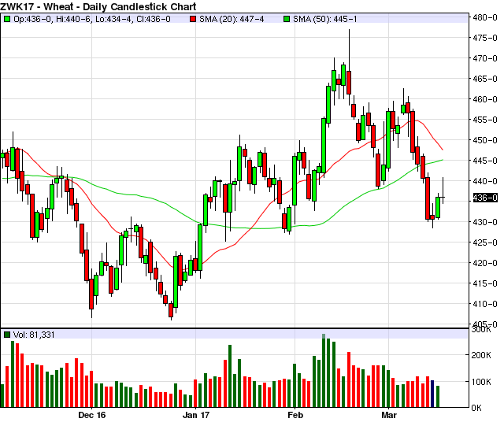Click the 0K volume axis label
Viewport: 504px width, 422px height.
point(476,408)
